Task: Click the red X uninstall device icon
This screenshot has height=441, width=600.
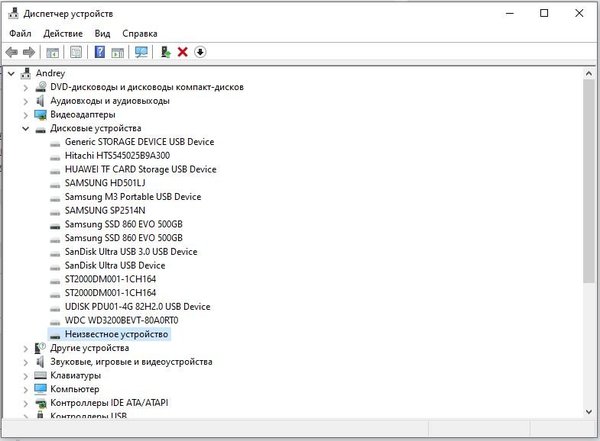Action: point(183,52)
